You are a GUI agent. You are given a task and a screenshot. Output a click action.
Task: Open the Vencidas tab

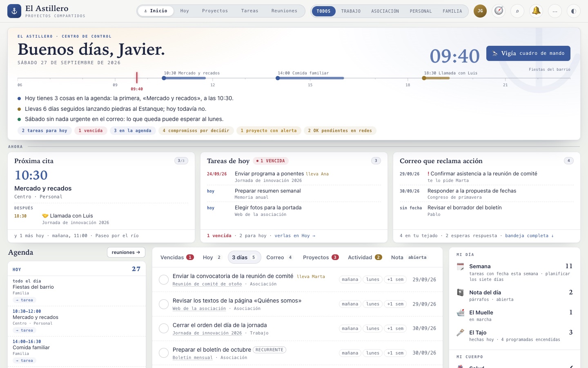coord(177,258)
